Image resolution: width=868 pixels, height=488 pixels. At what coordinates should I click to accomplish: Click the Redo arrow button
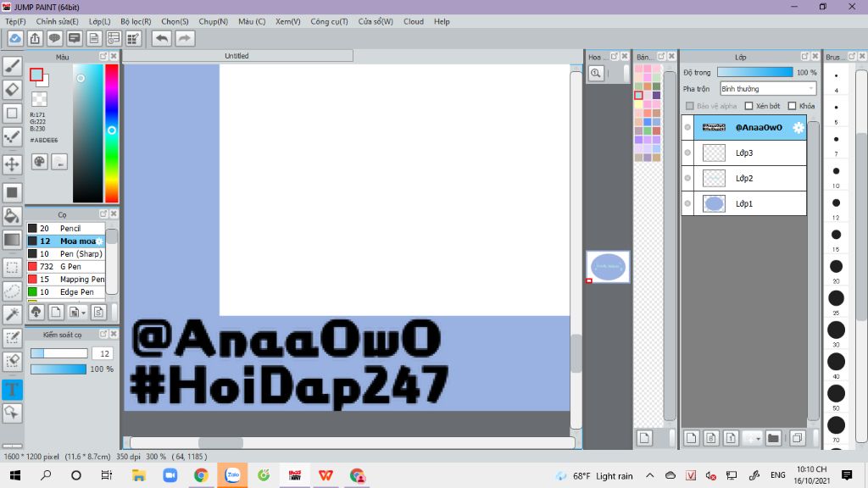pyautogui.click(x=185, y=38)
